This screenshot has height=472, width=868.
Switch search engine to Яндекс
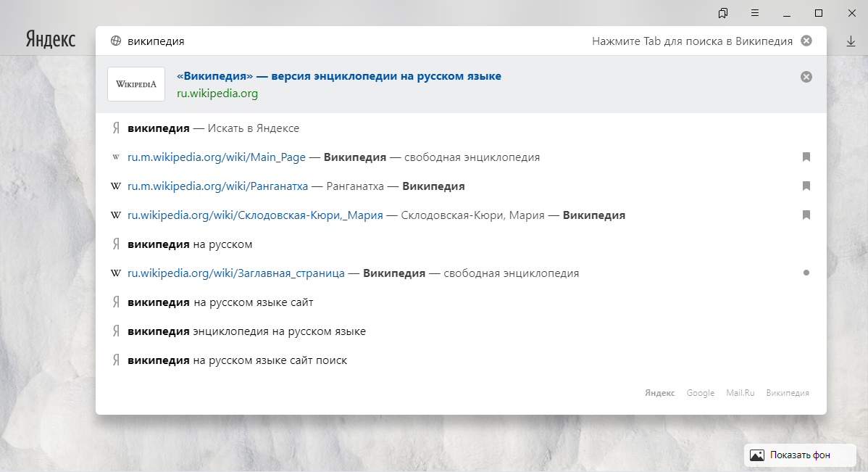pos(660,393)
